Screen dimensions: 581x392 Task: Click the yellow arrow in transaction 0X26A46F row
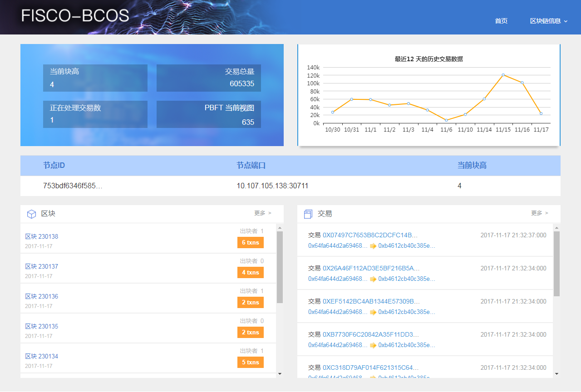(374, 279)
